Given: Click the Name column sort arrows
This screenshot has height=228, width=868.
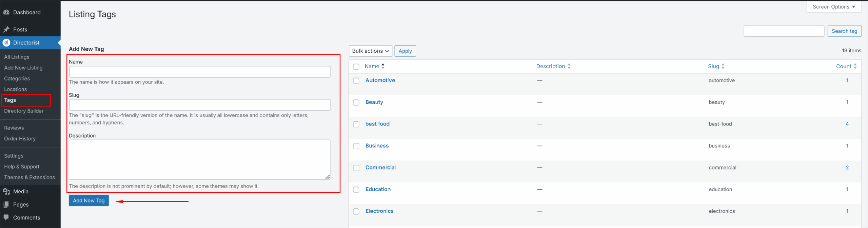Looking at the screenshot, I should tap(383, 66).
